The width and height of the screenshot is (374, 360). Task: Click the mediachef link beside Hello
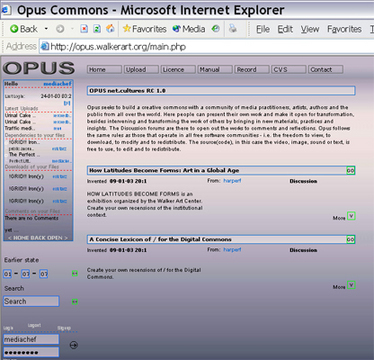[57, 84]
